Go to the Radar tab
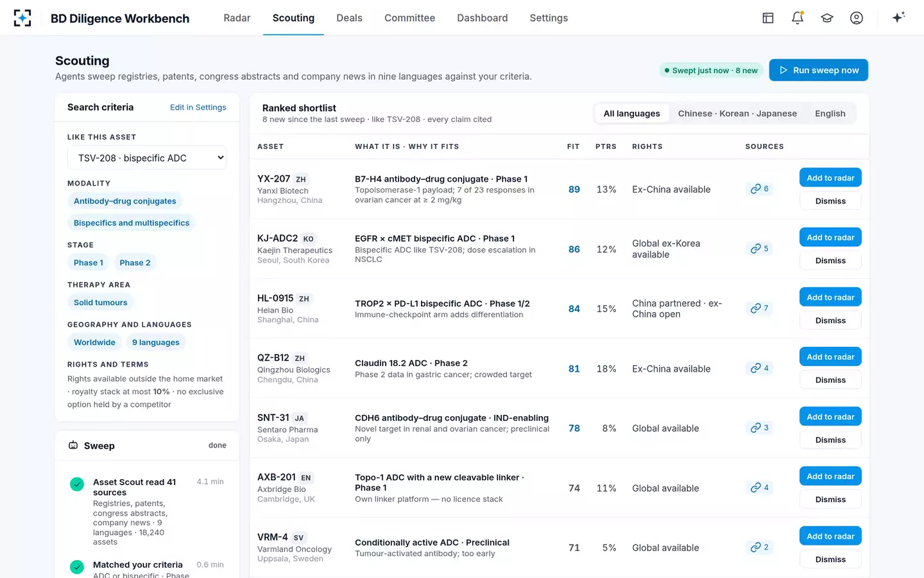Image resolution: width=924 pixels, height=578 pixels. (237, 18)
